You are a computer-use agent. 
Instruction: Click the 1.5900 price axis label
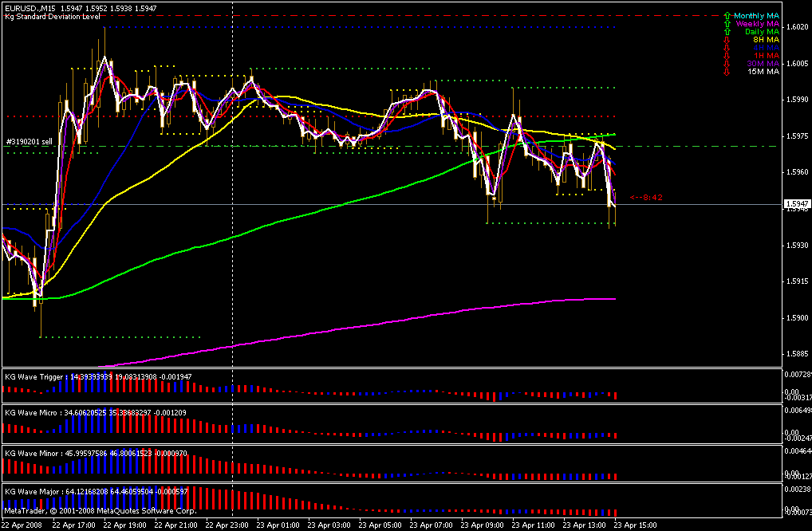coord(797,318)
